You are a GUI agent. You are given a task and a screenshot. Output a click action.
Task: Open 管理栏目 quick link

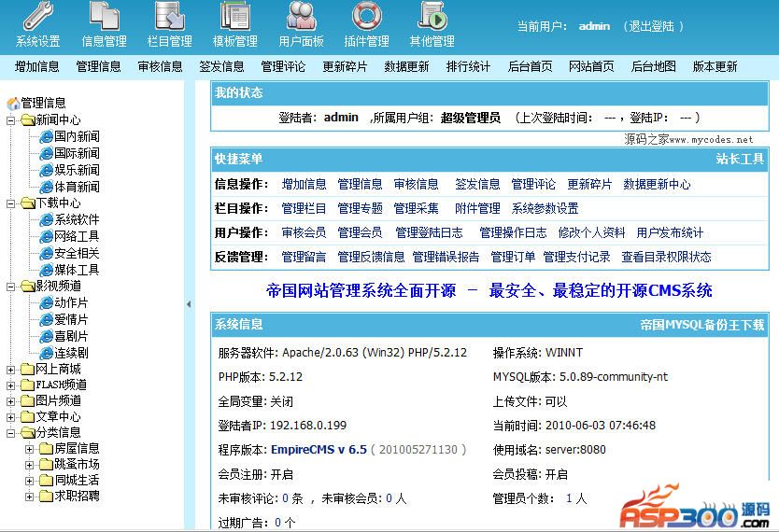point(304,208)
